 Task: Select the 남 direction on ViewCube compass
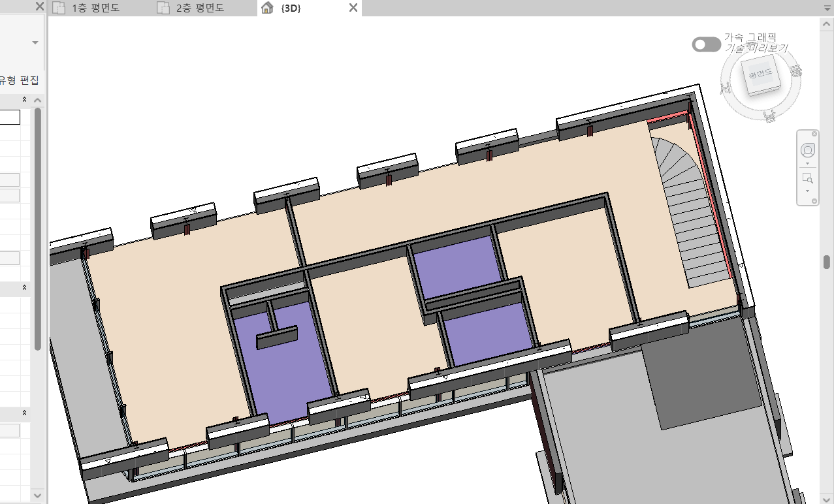769,117
